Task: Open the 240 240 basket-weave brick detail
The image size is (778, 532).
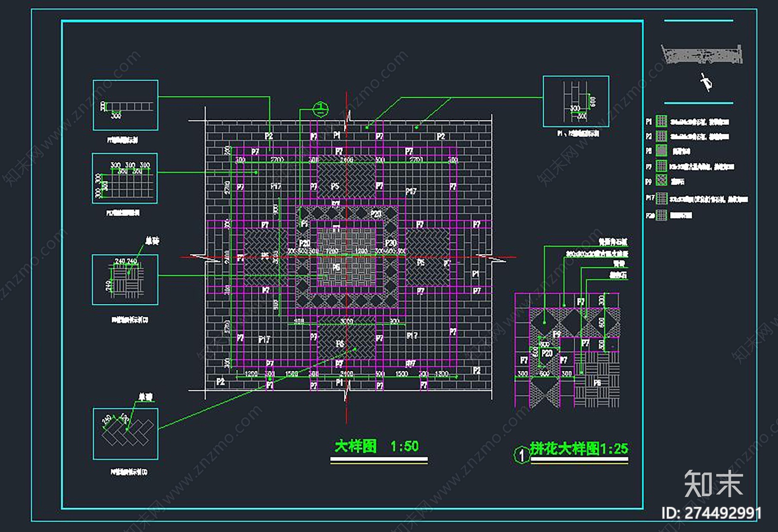Action: coord(125,280)
